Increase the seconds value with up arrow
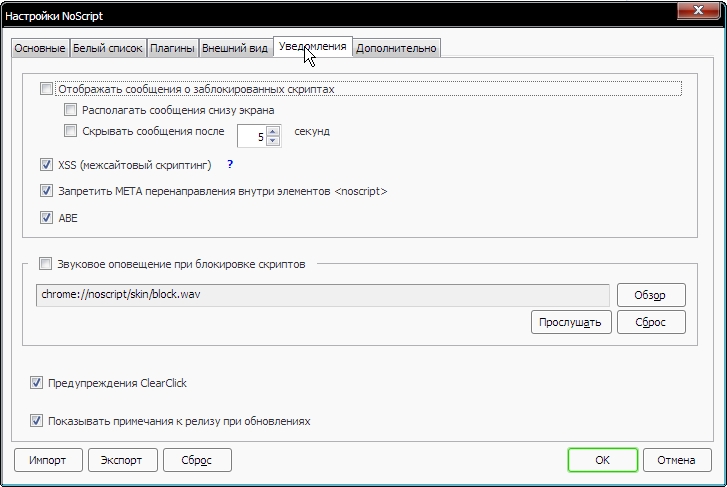727x487 pixels. 273,132
